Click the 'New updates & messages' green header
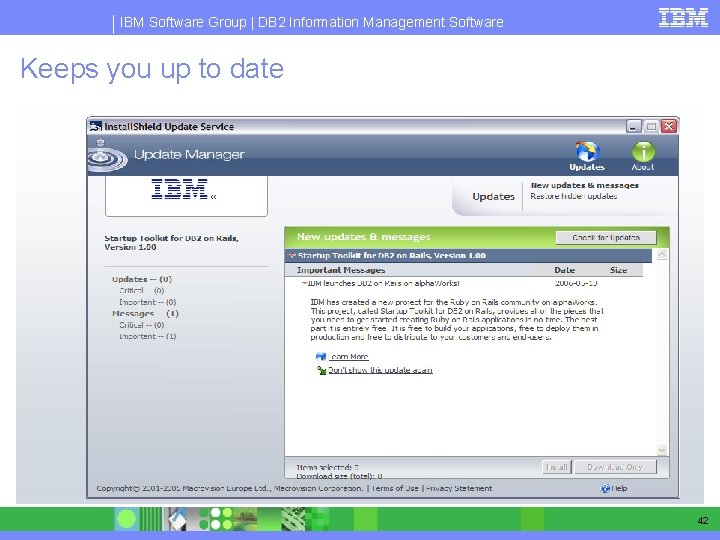Image resolution: width=720 pixels, height=540 pixels. coord(364,237)
